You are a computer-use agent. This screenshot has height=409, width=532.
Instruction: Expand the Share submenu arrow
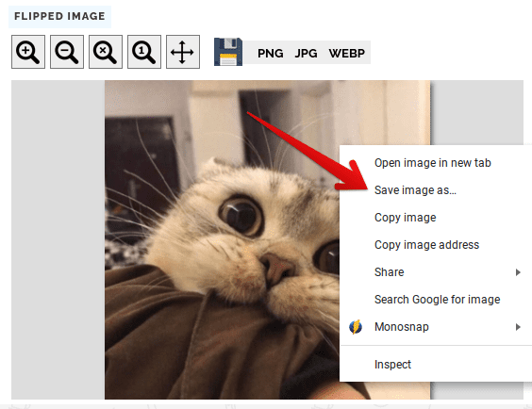coord(518,272)
